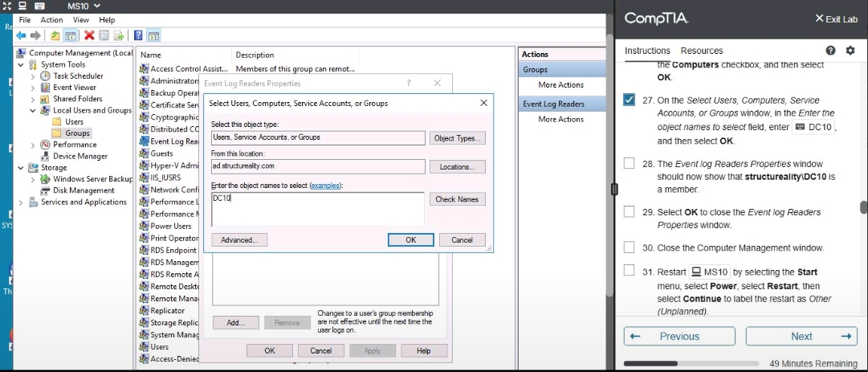Check the step 31 checkbox in Instructions
The image size is (868, 372).
(629, 271)
